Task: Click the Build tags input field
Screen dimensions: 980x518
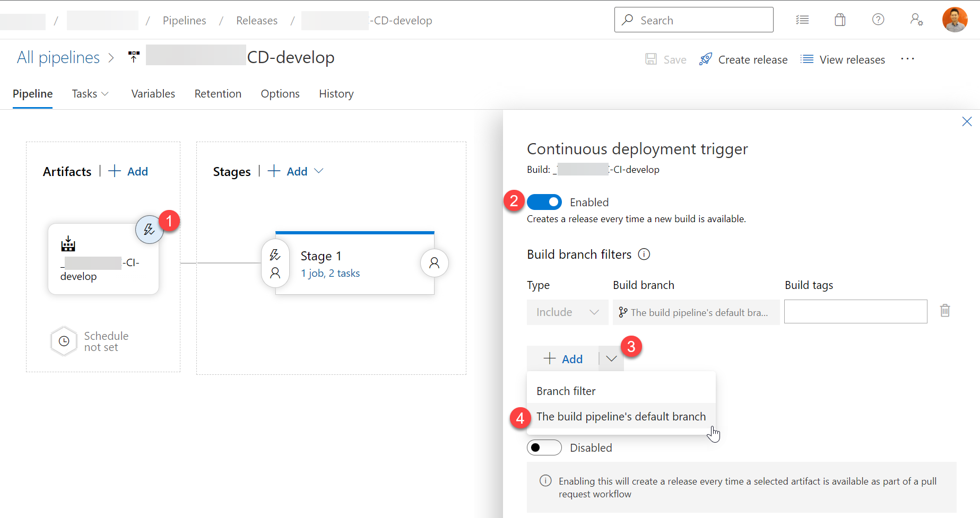Action: [855, 312]
